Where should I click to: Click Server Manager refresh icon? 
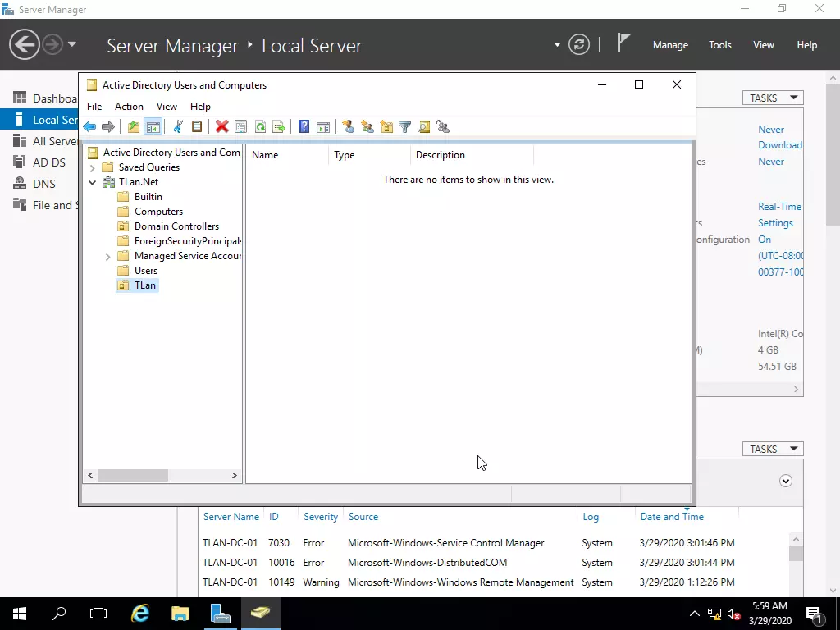(579, 44)
